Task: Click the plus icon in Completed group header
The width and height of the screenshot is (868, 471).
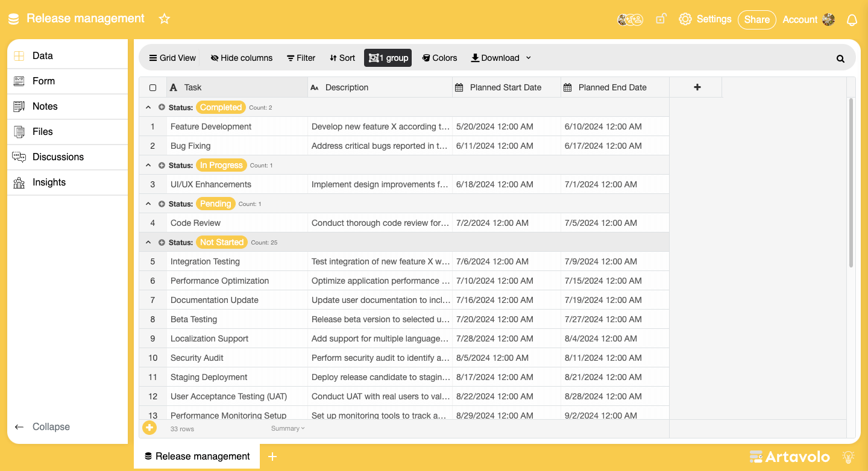Action: click(x=162, y=107)
